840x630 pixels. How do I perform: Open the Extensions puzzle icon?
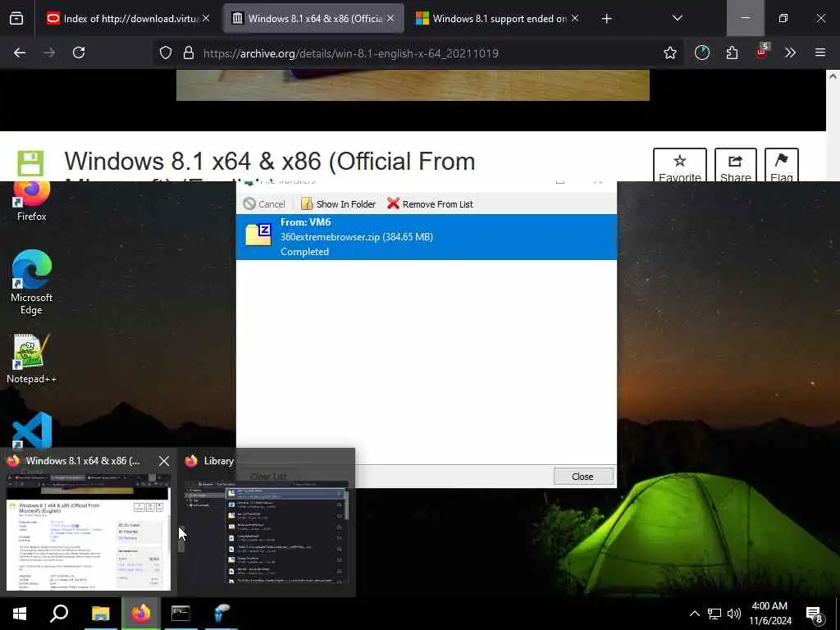732,52
